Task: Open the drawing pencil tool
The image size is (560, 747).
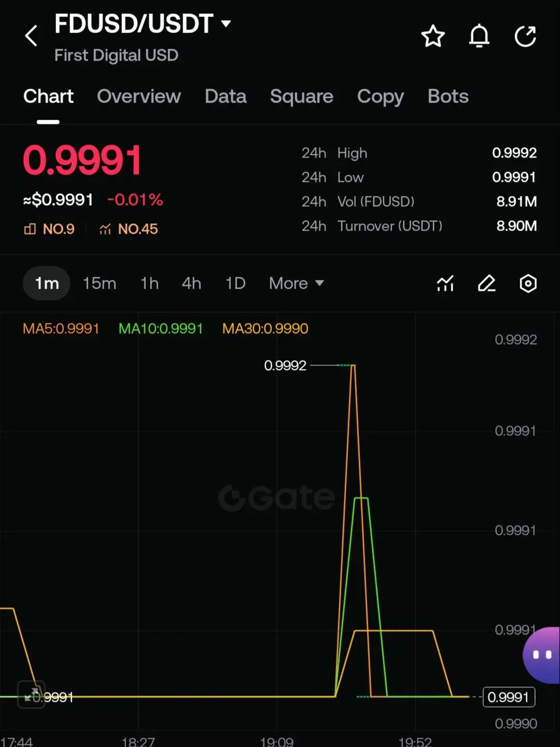Action: pos(486,284)
